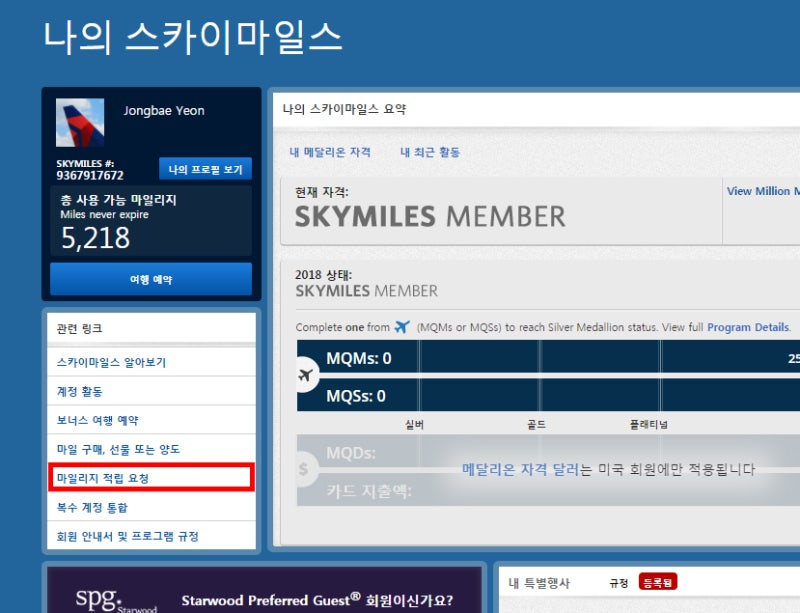
Task: Open 나의 프로필 보기 button
Action: tap(206, 169)
